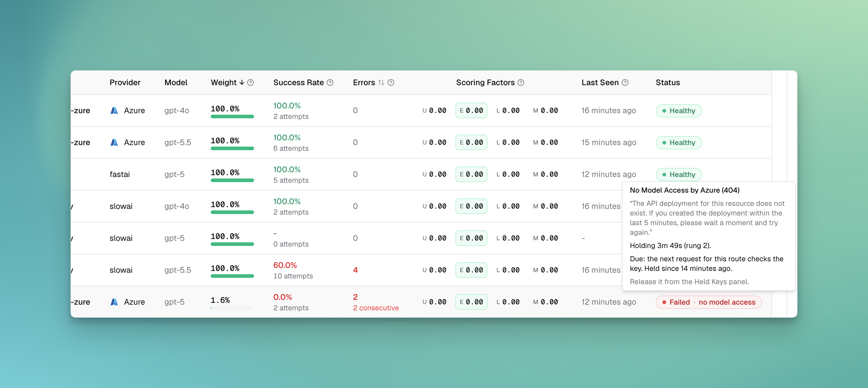Sort by the Success Rate header
Screen dimensions: 868x388
click(299, 82)
